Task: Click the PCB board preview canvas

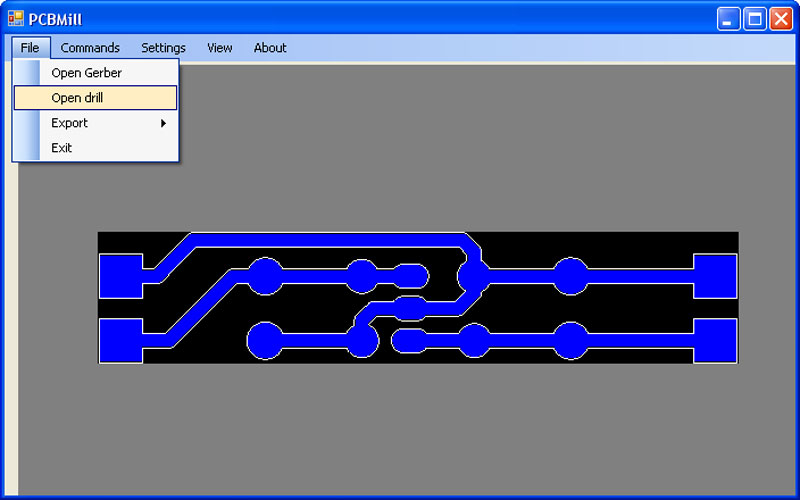Action: [418, 298]
